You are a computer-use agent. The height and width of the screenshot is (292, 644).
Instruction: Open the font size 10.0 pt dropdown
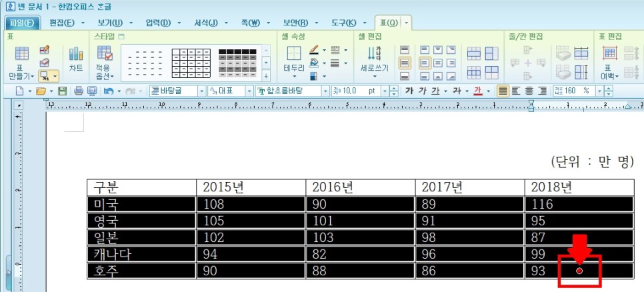click(385, 91)
